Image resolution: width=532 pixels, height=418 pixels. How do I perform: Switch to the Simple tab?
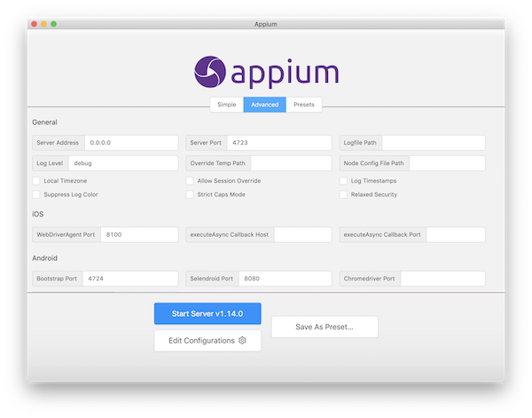pos(227,105)
